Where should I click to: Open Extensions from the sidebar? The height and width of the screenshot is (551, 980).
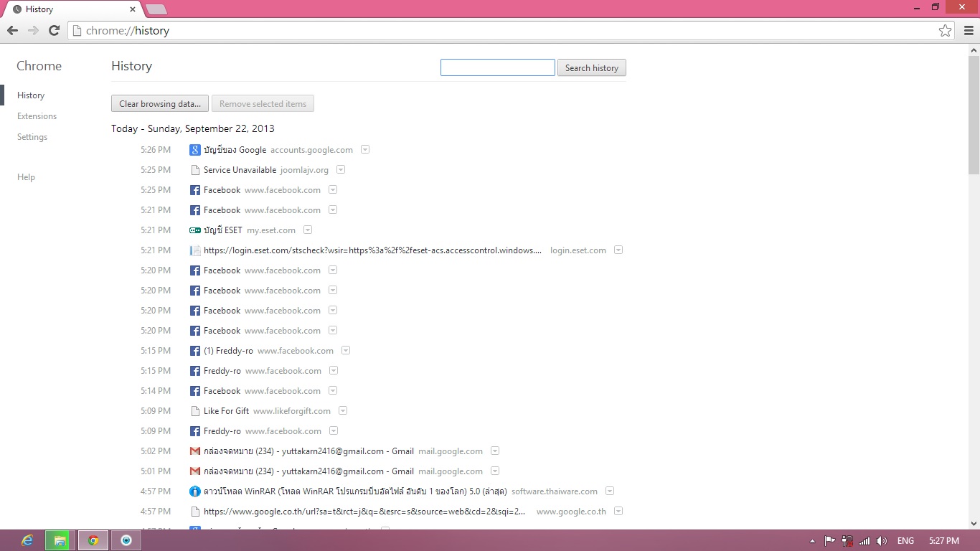(37, 116)
